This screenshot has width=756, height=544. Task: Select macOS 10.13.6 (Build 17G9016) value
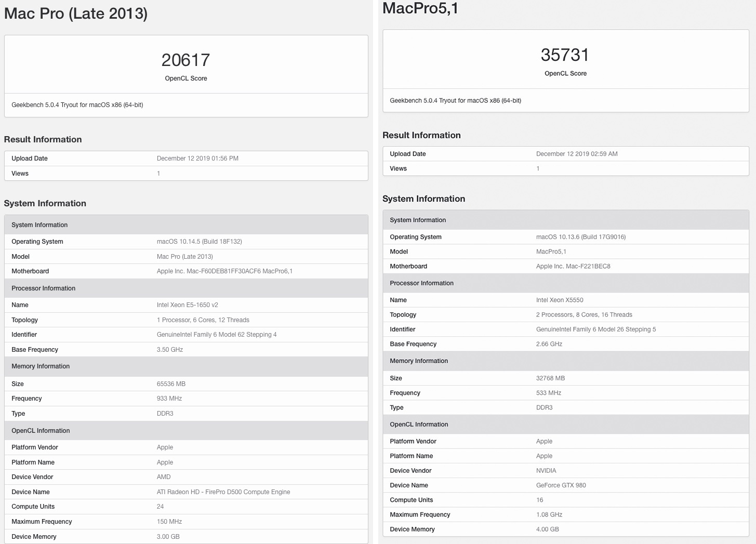(x=581, y=237)
